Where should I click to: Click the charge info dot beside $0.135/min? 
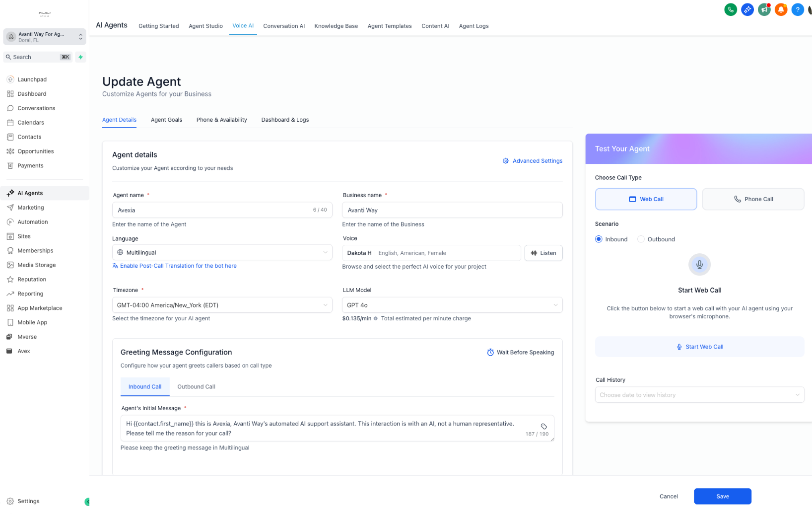click(x=376, y=319)
